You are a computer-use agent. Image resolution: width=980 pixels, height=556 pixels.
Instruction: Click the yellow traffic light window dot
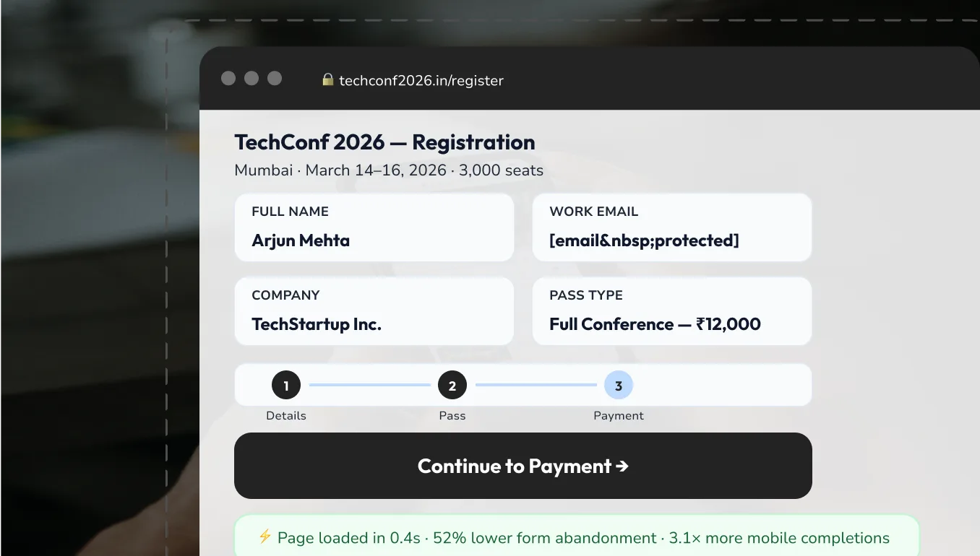click(252, 78)
